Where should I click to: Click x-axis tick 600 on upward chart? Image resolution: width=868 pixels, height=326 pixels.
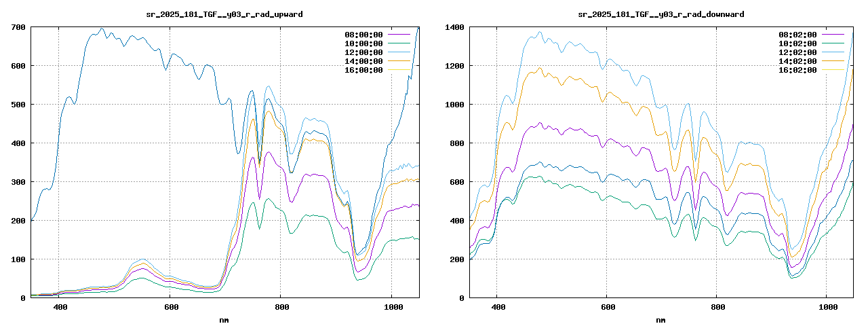coord(170,308)
